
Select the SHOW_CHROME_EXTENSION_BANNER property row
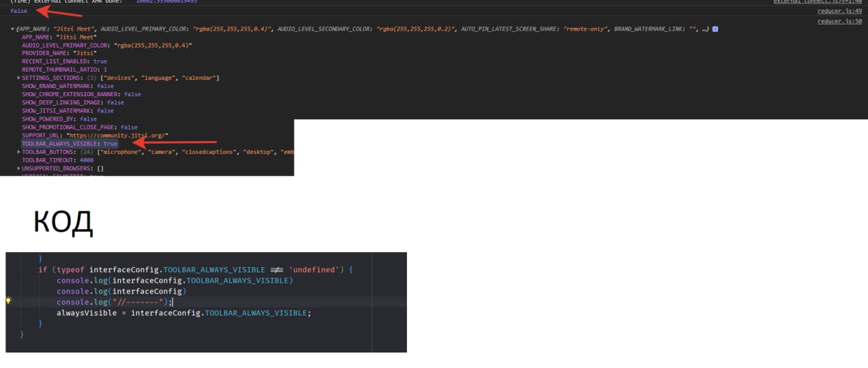pyautogui.click(x=81, y=94)
